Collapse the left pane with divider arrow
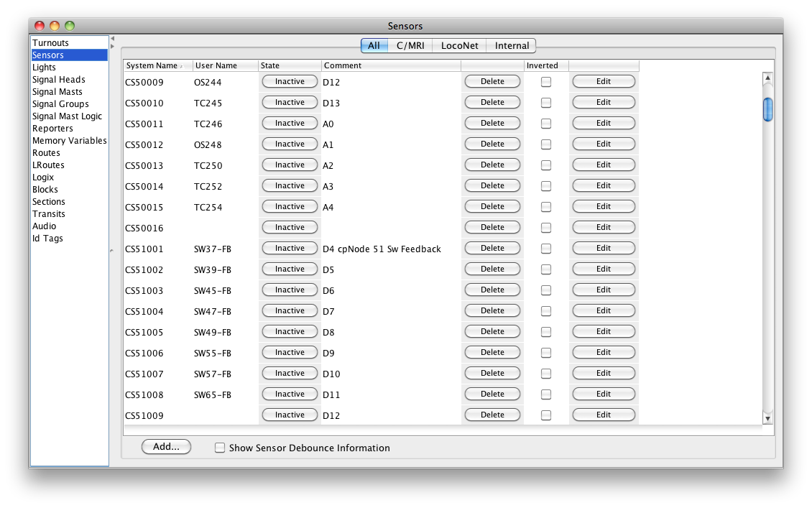 pos(112,38)
